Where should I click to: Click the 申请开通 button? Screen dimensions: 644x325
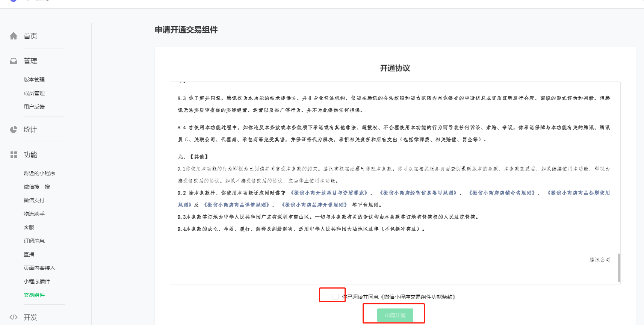point(395,315)
